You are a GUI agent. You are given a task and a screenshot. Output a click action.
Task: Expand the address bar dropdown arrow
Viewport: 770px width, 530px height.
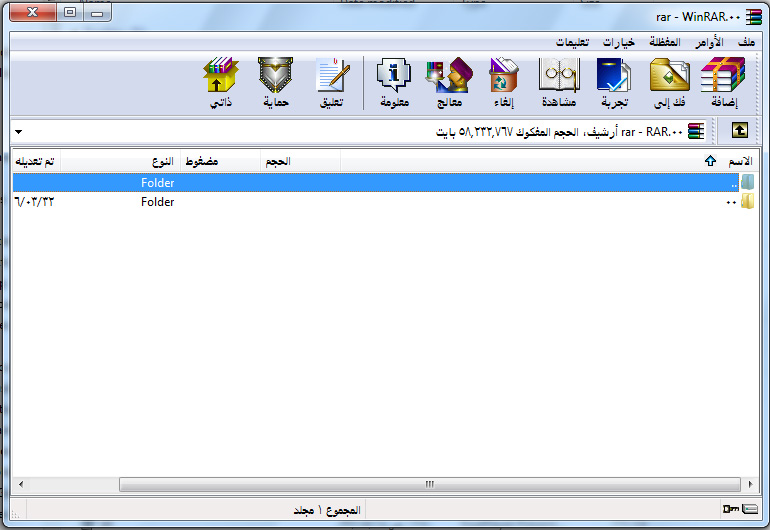point(19,132)
